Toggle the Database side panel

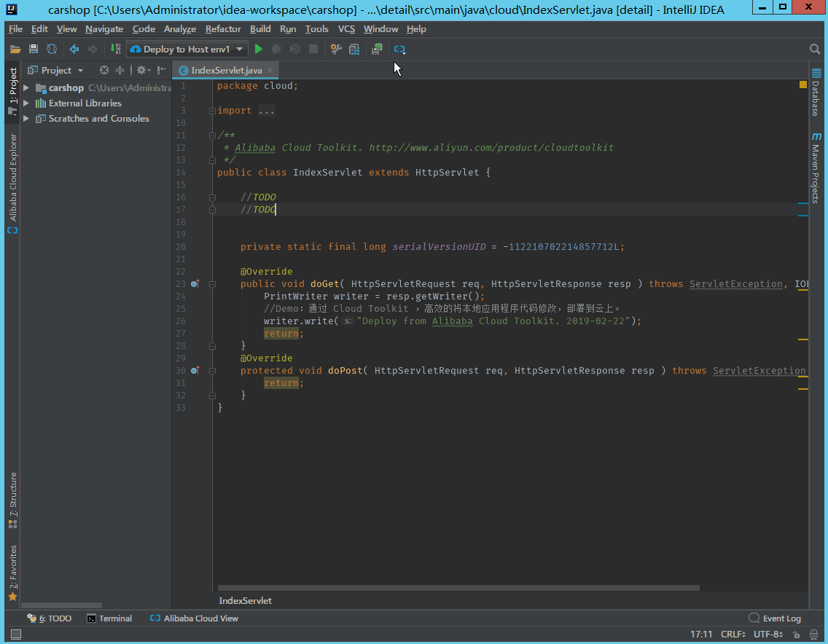click(x=816, y=93)
